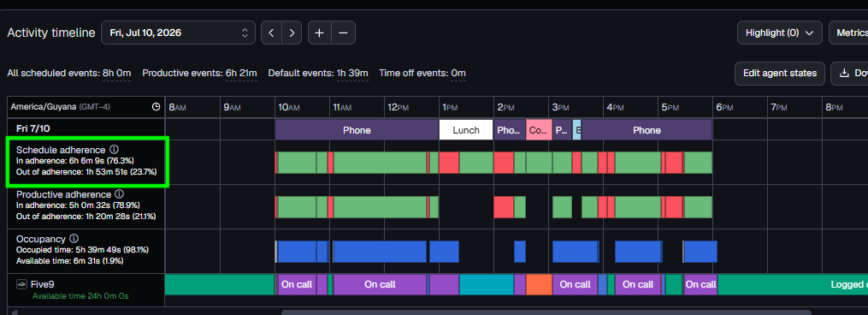Expand the Highlight (0) dropdown

779,33
